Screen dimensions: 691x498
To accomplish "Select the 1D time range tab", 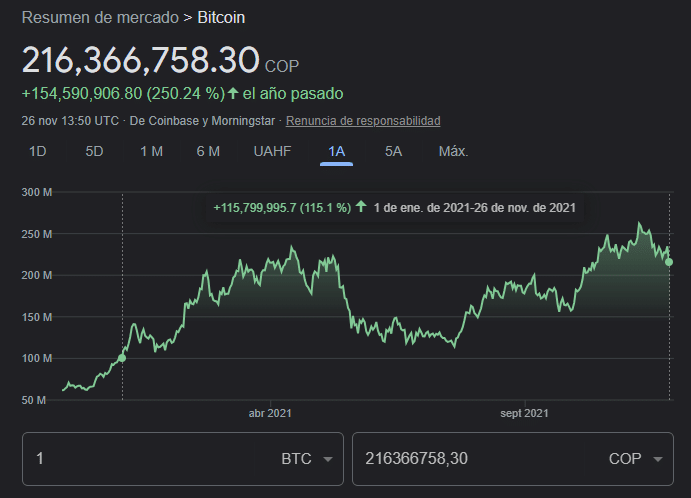I will [37, 152].
